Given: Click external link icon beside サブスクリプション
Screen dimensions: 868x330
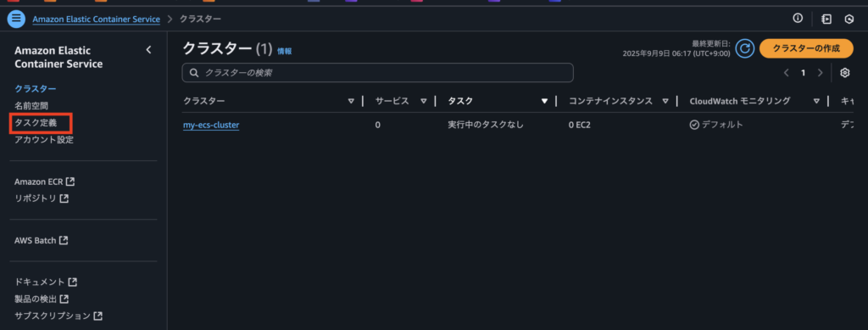Looking at the screenshot, I should [98, 316].
